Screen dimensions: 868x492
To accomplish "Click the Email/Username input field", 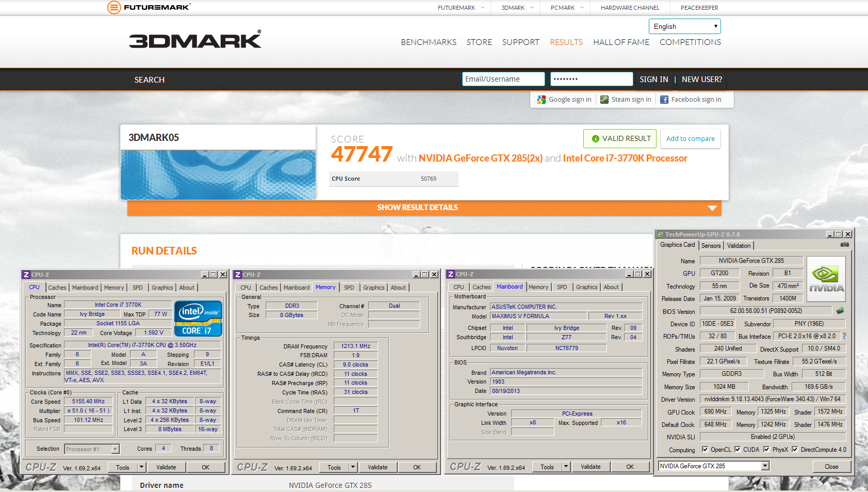I will [x=503, y=79].
